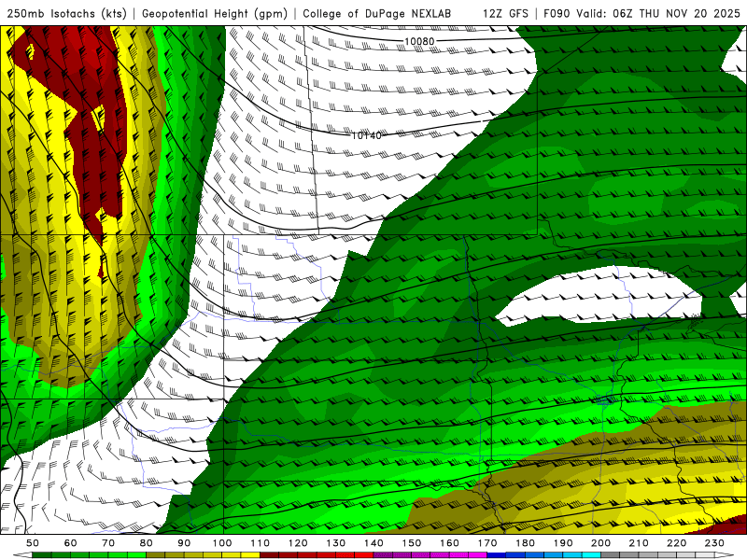Click the 190 value on the color scale
Image resolution: width=747 pixels, height=560 pixels.
[563, 543]
